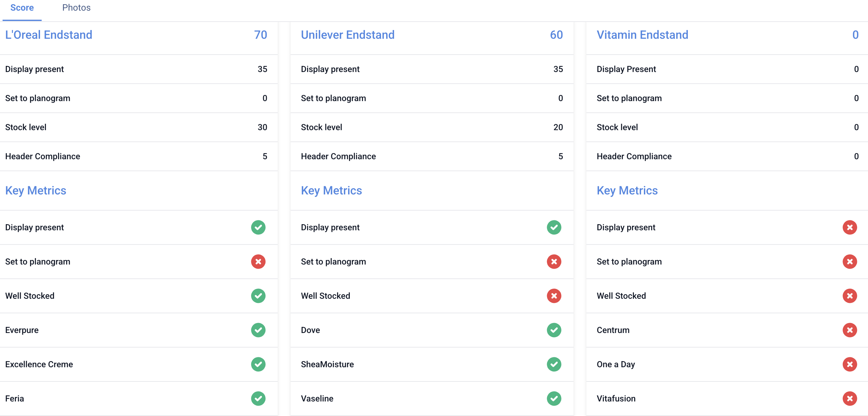Click L'Oreal Header Compliance row
Screen dimensions: 868x416
point(138,156)
